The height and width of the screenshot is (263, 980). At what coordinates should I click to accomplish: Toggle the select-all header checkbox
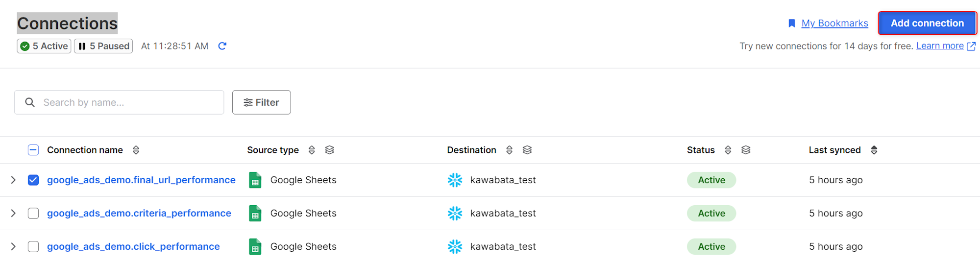click(x=33, y=150)
